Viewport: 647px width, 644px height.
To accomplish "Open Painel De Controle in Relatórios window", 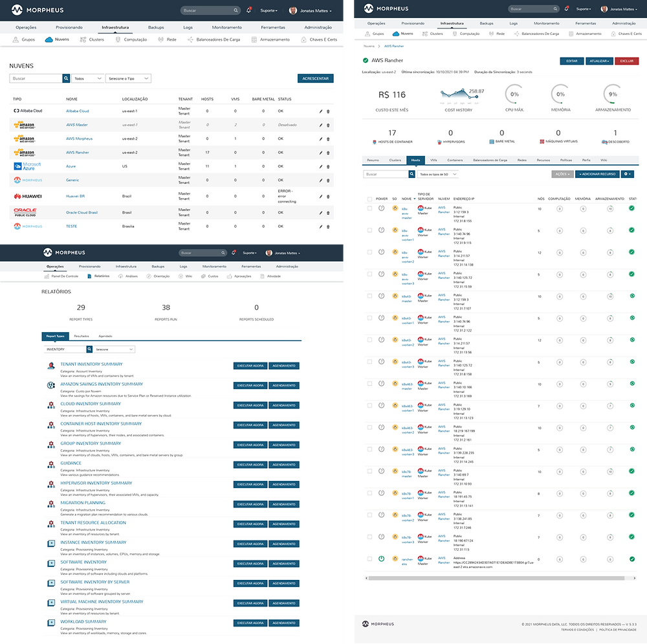I will coord(61,276).
